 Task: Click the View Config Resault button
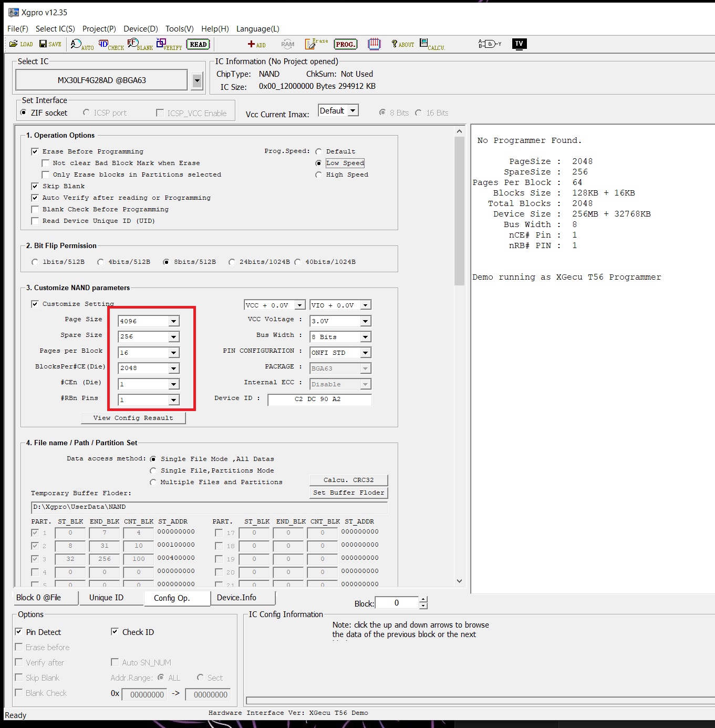[x=133, y=418]
